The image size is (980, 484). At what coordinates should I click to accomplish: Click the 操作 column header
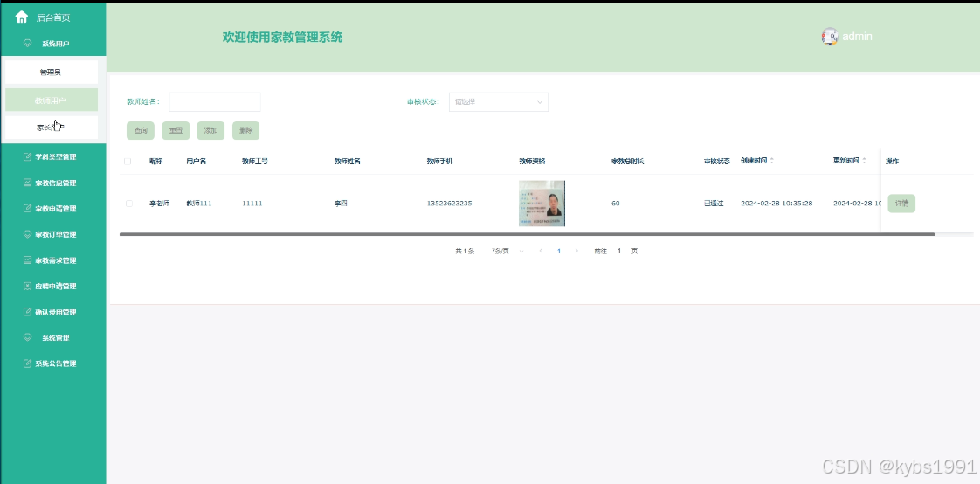(892, 162)
